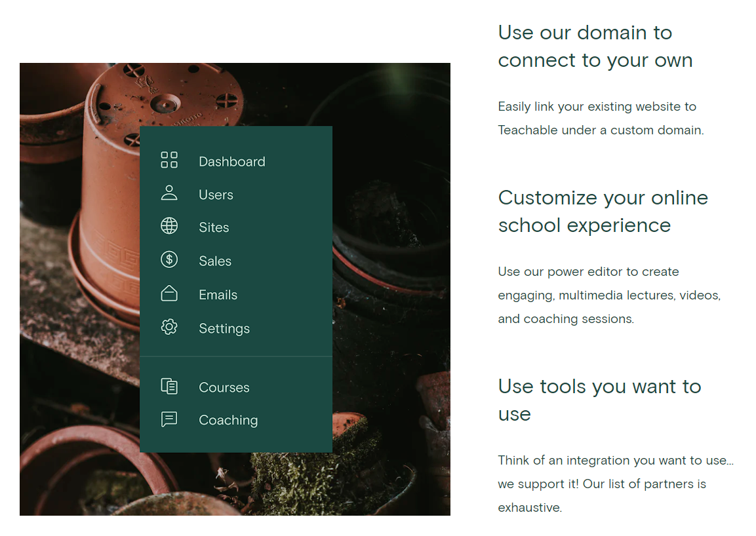Click the Sites globe icon

coord(169,225)
